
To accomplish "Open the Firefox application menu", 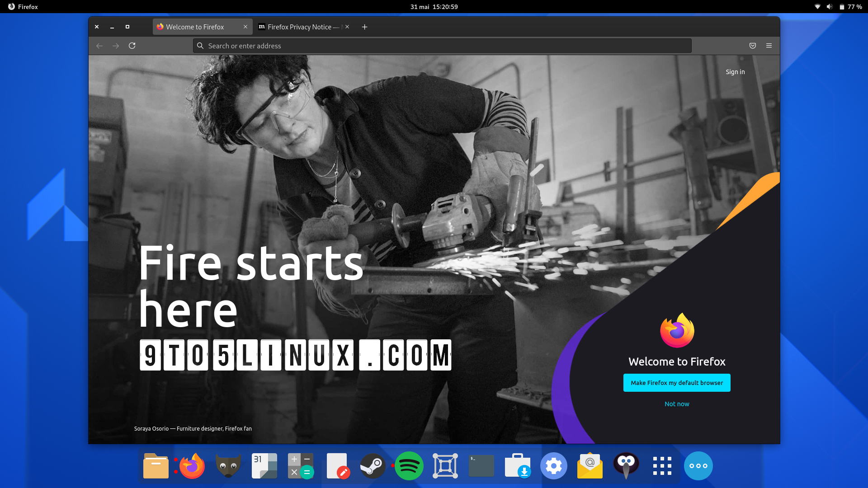I will 769,46.
